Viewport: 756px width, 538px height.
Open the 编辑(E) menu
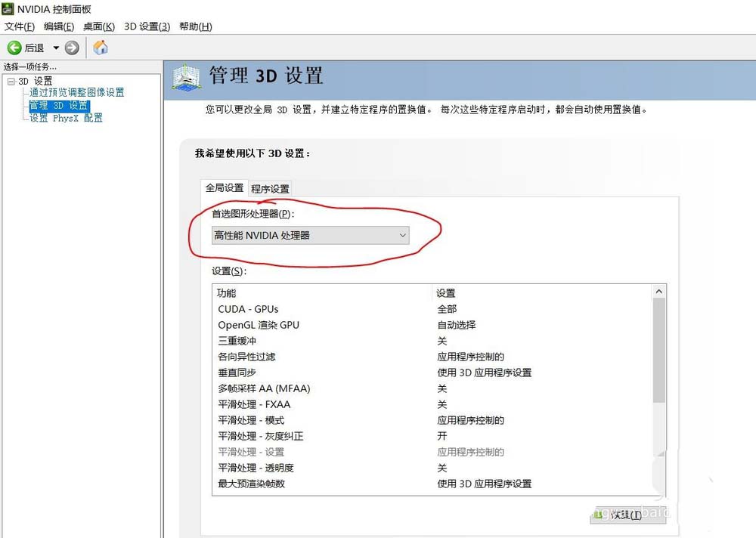coord(59,26)
